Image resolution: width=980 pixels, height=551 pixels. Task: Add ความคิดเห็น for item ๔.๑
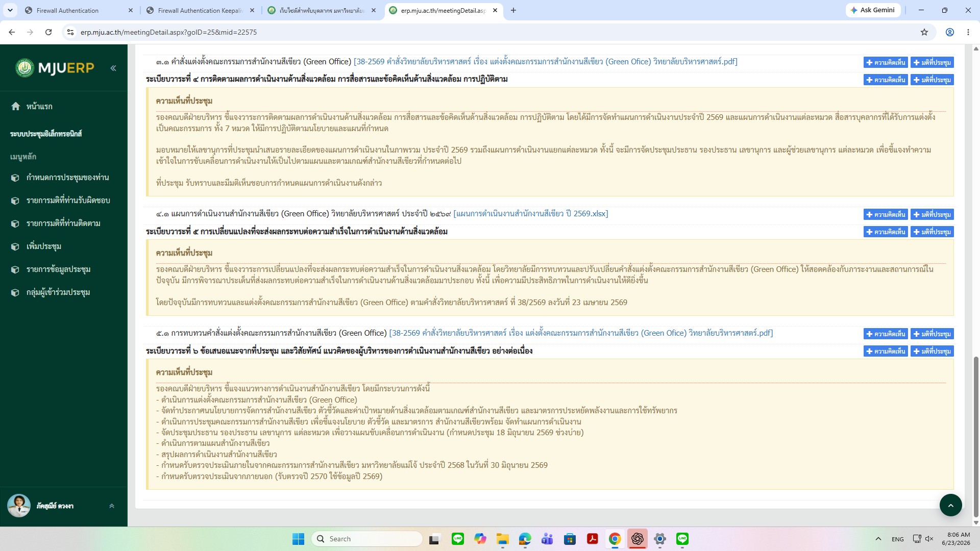click(x=886, y=214)
